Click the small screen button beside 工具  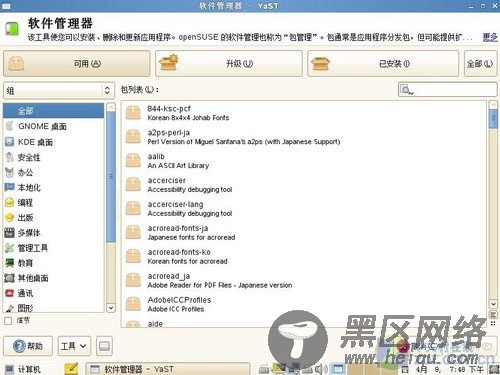click(104, 346)
